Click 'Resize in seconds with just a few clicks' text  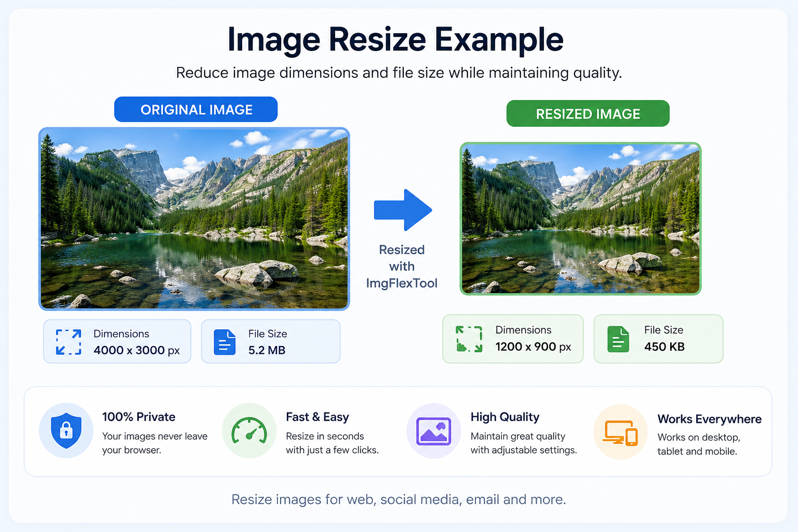pyautogui.click(x=332, y=443)
